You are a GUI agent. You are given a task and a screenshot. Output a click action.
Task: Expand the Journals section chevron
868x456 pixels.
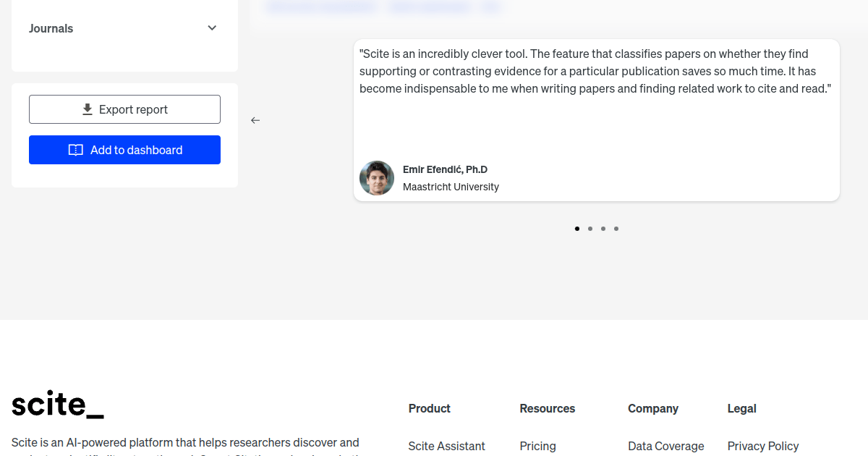coord(212,28)
